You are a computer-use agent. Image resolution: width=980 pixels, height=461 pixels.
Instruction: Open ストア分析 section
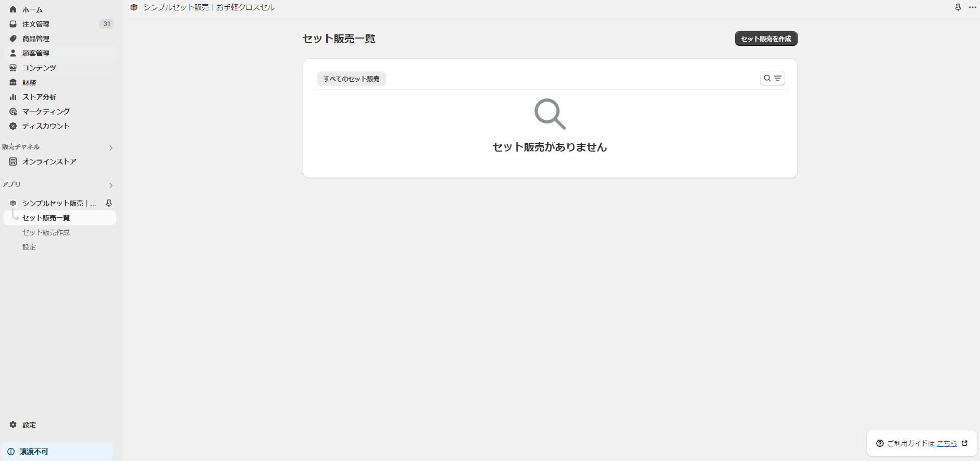pos(59,97)
